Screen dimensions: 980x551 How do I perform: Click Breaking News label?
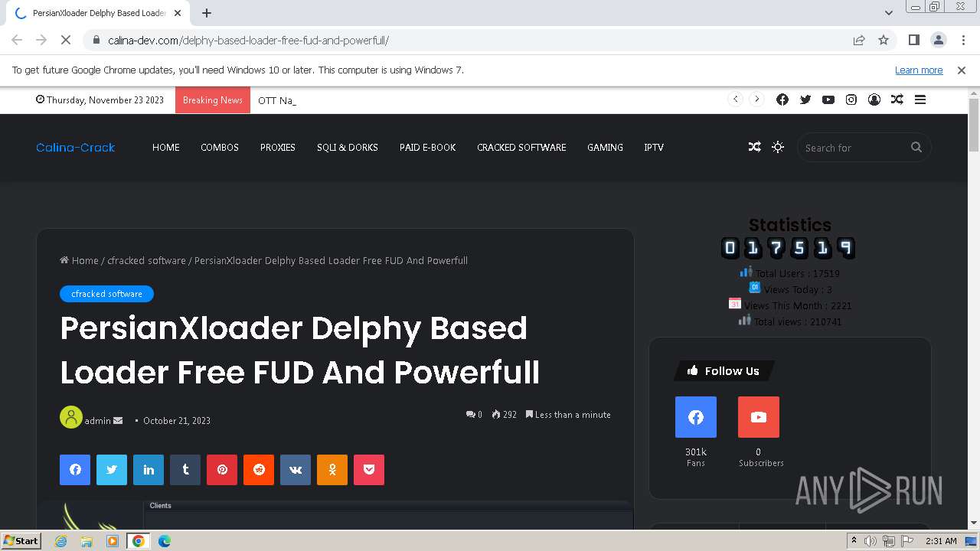213,99
